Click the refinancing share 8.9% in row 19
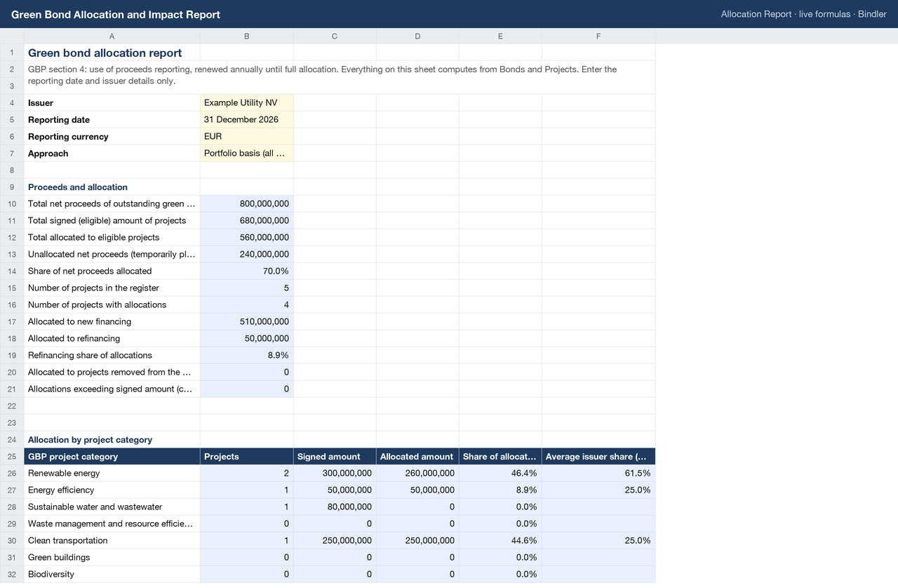 pyautogui.click(x=247, y=356)
